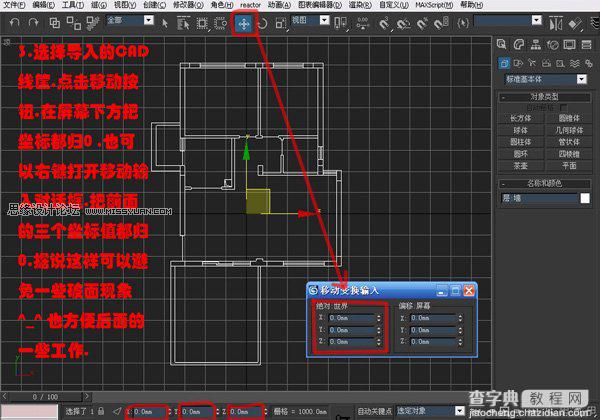
Task: Click the 平面 plane button
Action: point(569,166)
